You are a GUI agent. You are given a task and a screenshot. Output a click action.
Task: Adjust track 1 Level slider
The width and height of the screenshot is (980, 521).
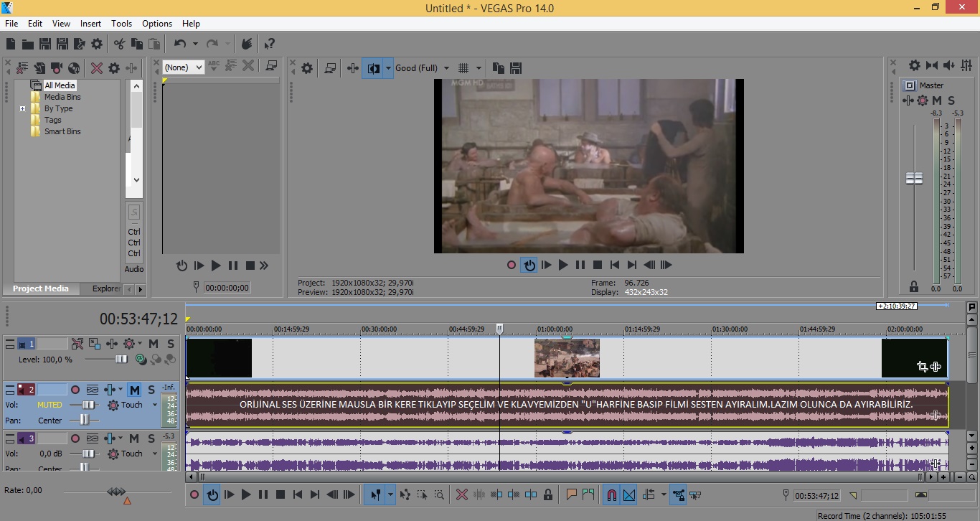(121, 360)
